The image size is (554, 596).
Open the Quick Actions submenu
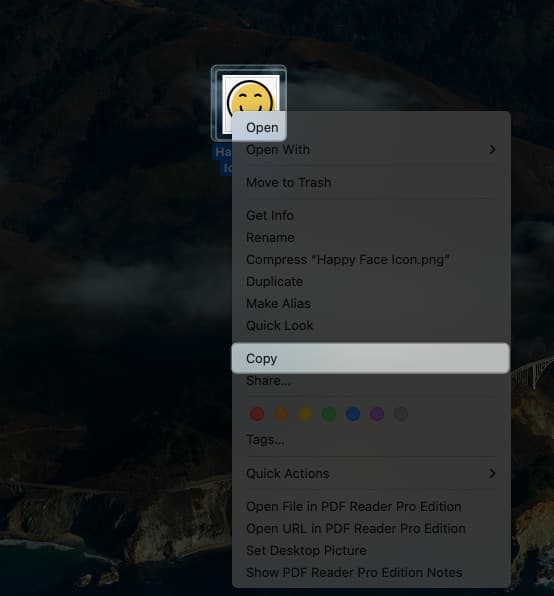370,474
